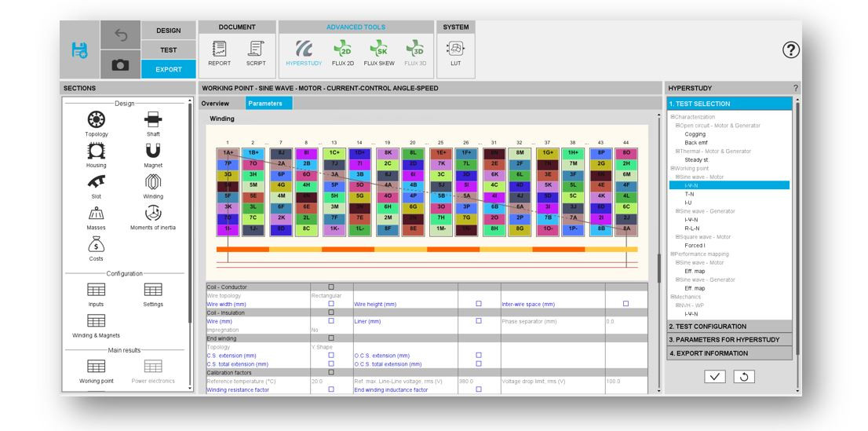Click the checkmark validate button
This screenshot has height=431, width=868.
tap(714, 377)
